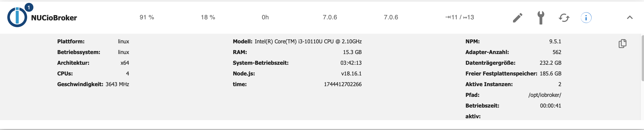Click the Node.js version v18.16.1

(x=351, y=74)
